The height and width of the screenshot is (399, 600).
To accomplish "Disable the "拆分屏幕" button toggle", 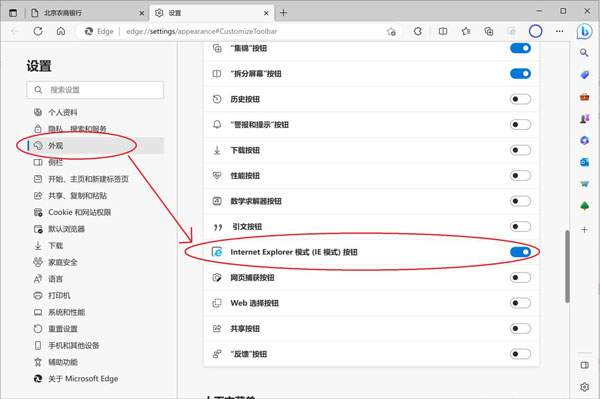I will 520,73.
